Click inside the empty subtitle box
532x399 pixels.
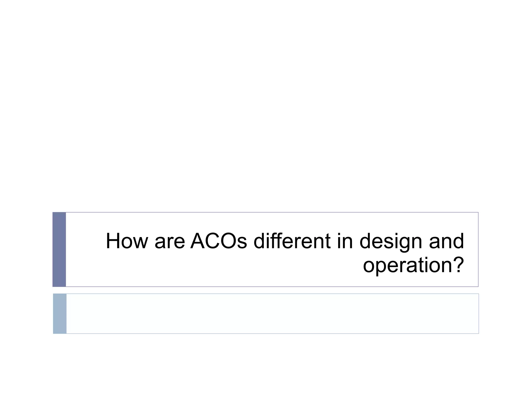[272, 314]
